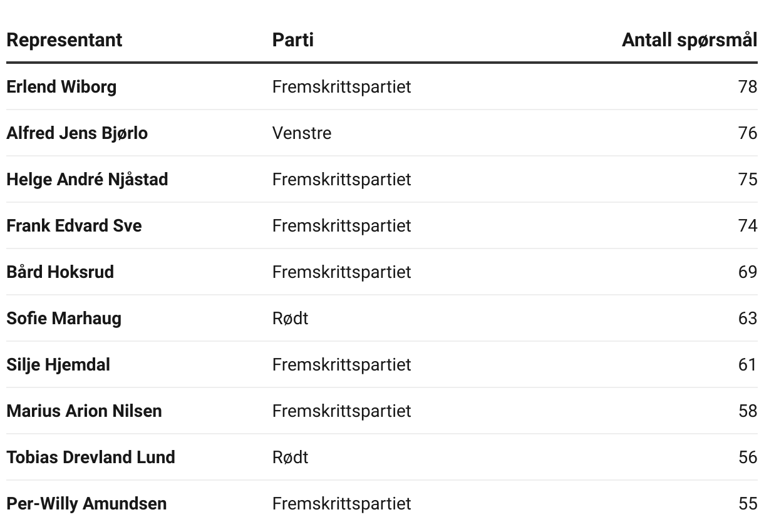Click Tobias Drevland Lund's name
The width and height of the screenshot is (764, 532).
[x=91, y=457]
